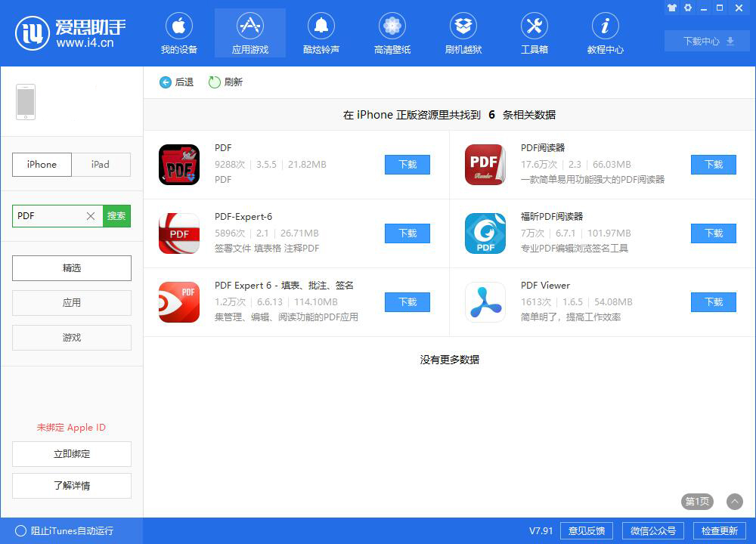This screenshot has height=544, width=756.
Task: Click 立即绑定 to bind Apple ID
Action: (71, 454)
